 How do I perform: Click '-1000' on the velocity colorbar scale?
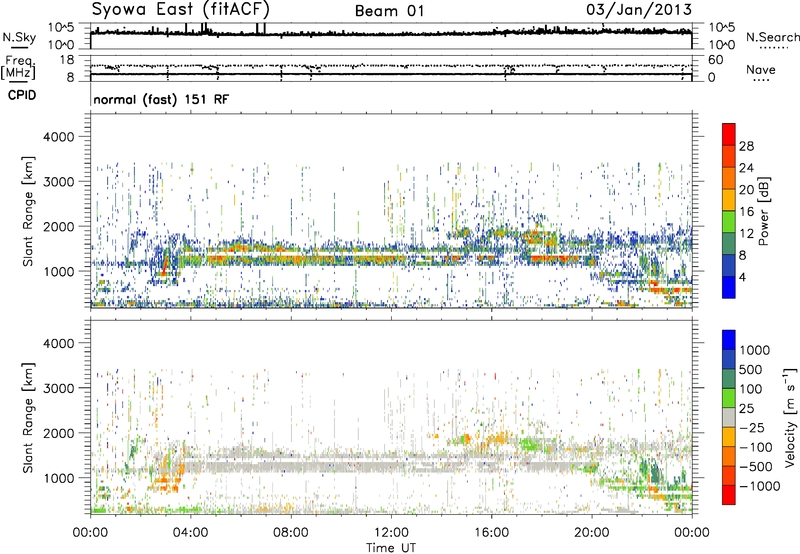pos(760,486)
